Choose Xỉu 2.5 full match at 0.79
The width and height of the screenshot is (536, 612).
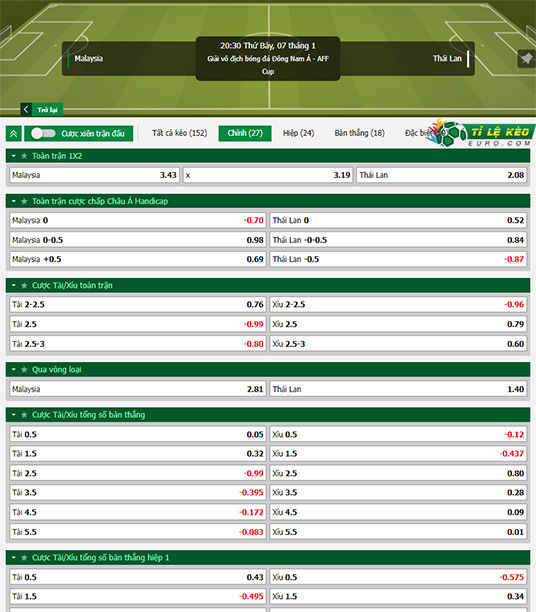[398, 324]
